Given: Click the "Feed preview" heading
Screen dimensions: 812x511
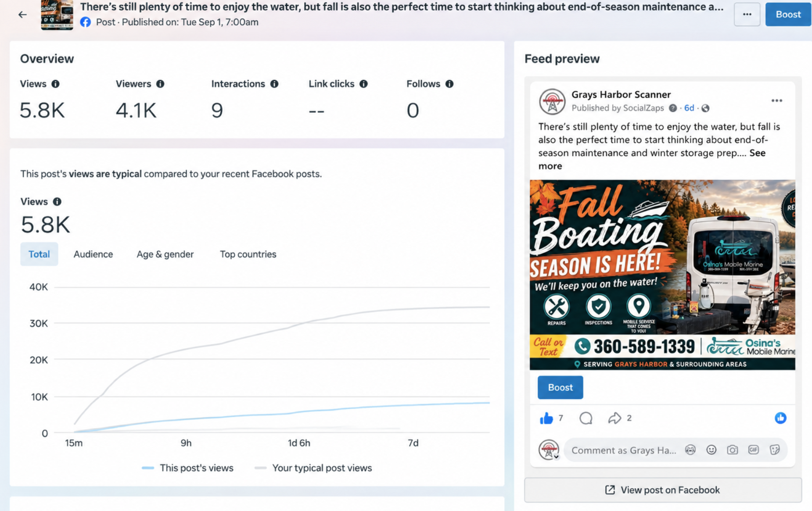Looking at the screenshot, I should 562,59.
